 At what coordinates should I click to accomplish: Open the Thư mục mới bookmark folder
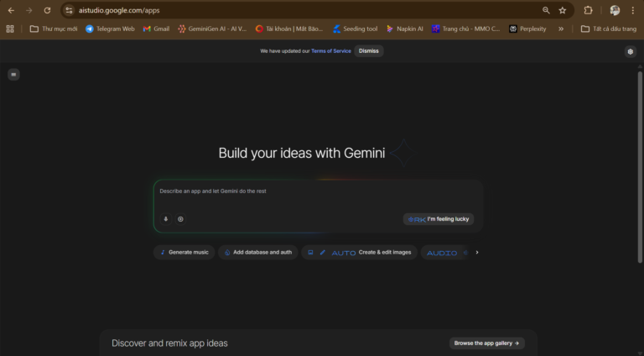click(54, 29)
